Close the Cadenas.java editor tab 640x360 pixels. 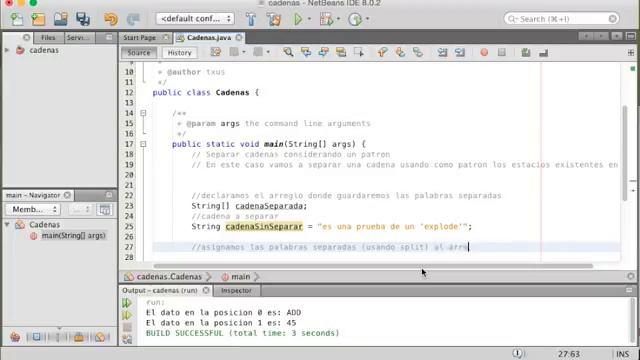(239, 38)
